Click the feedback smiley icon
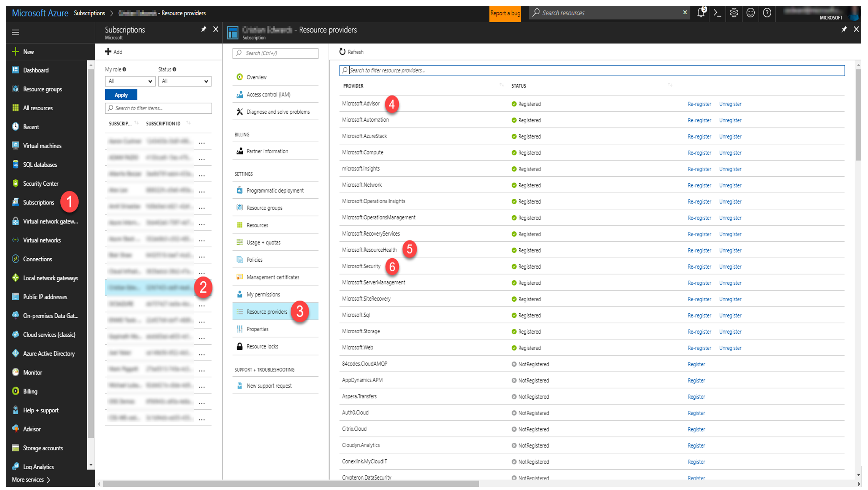Image resolution: width=868 pixels, height=490 pixels. [750, 13]
